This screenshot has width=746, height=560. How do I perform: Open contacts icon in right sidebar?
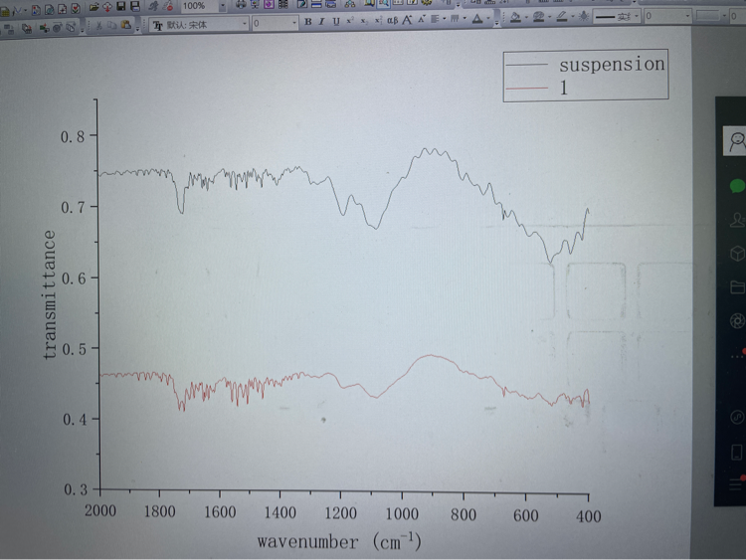(736, 219)
